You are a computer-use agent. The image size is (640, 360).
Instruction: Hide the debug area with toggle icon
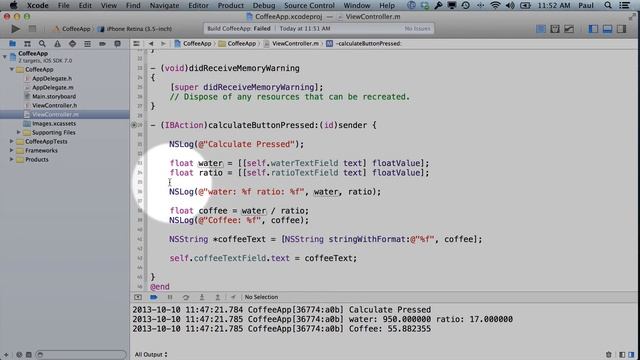click(138, 297)
